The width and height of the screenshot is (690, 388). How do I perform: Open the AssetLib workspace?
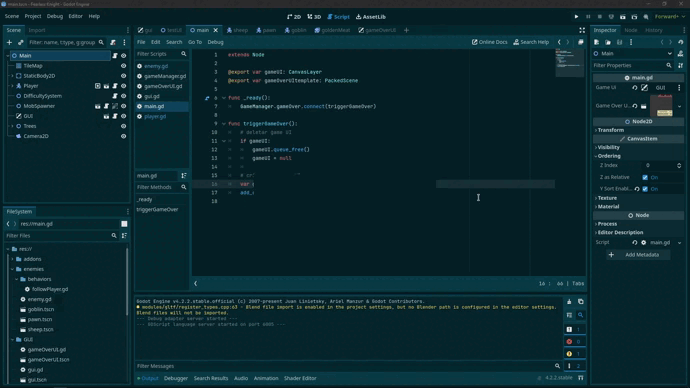[371, 17]
